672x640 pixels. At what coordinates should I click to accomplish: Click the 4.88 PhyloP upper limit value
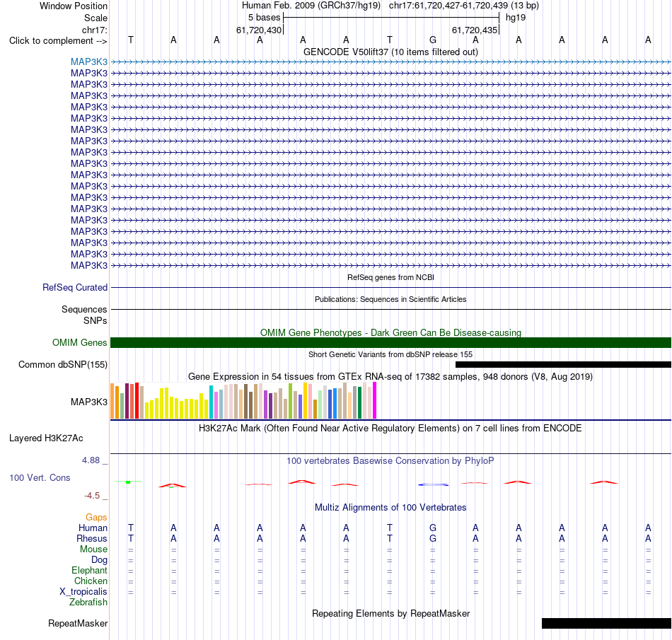tap(91, 460)
